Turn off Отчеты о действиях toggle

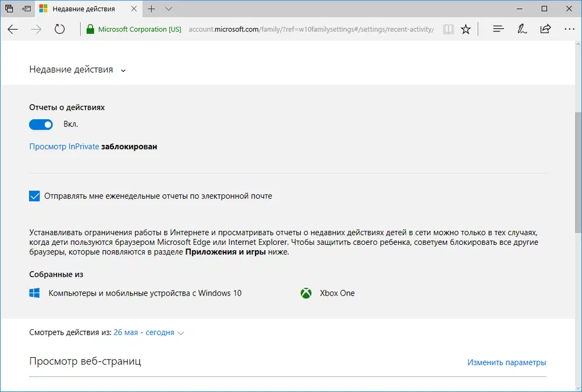(41, 124)
